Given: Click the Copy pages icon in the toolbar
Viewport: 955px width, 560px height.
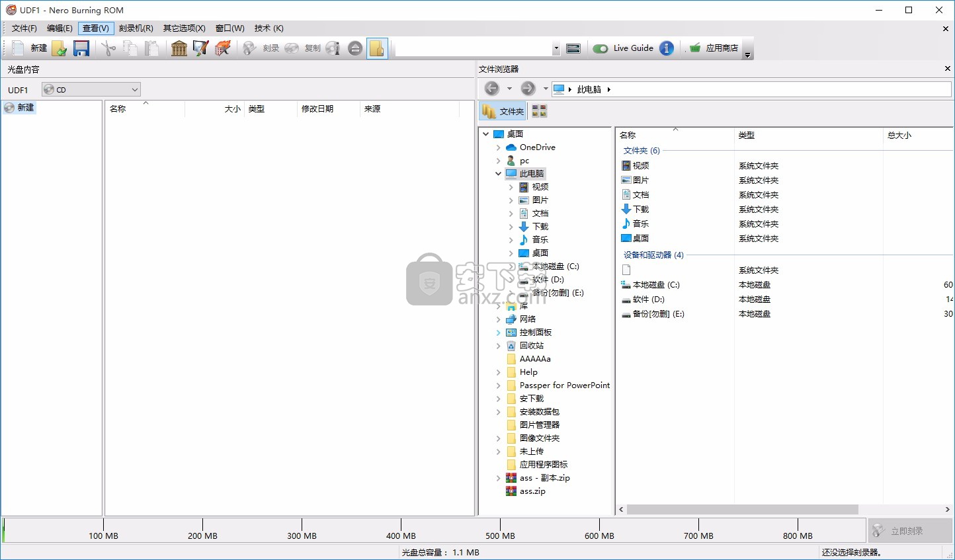Looking at the screenshot, I should (130, 48).
